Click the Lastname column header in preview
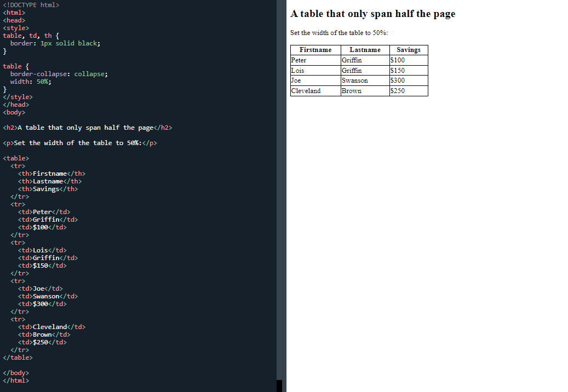Viewport: 568px width, 392px height. point(365,50)
